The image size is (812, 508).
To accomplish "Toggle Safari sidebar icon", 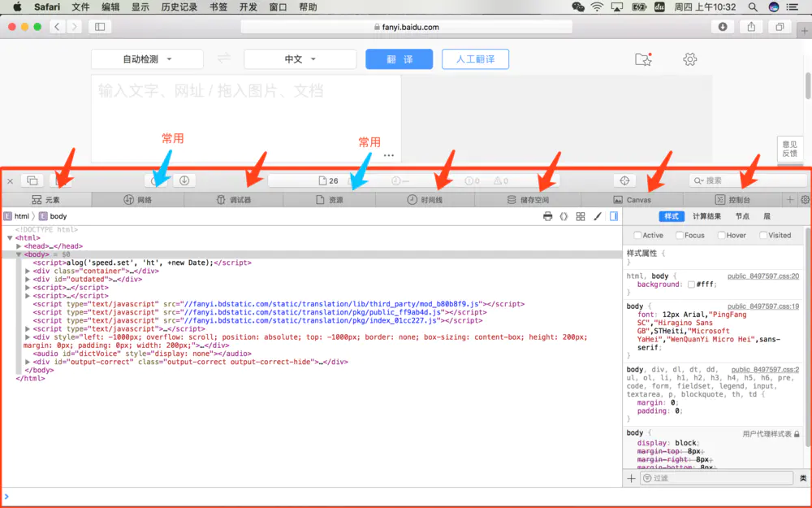I will click(100, 27).
